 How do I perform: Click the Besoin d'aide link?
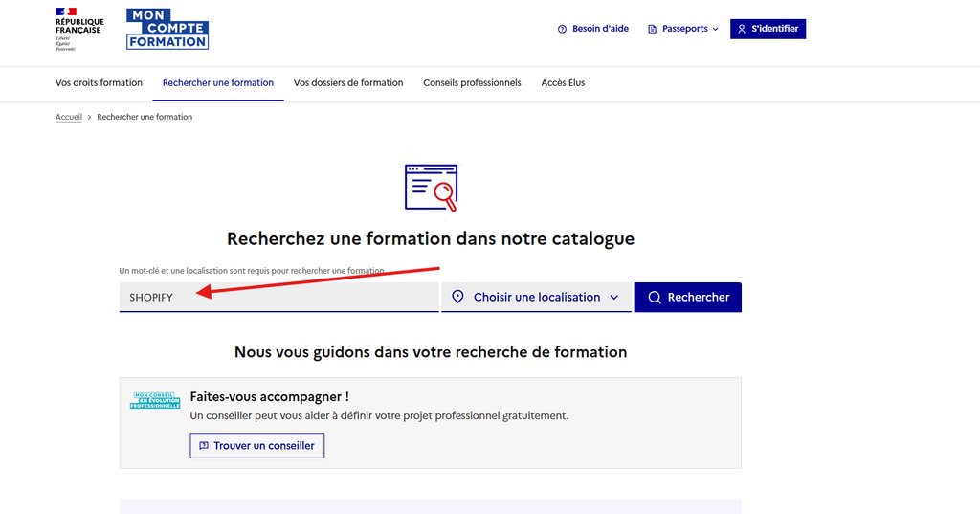click(593, 29)
